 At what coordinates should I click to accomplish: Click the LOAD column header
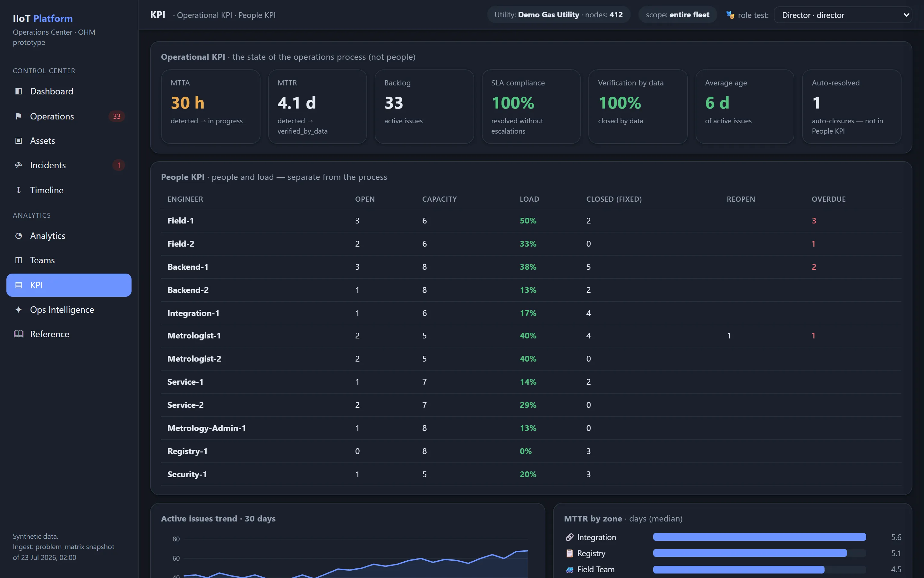click(530, 199)
